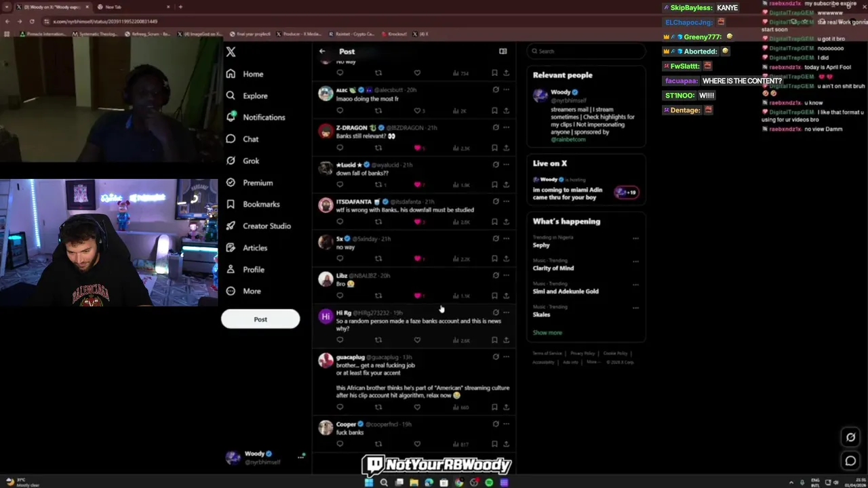Bookmark Cooper's tweet

pos(494,444)
